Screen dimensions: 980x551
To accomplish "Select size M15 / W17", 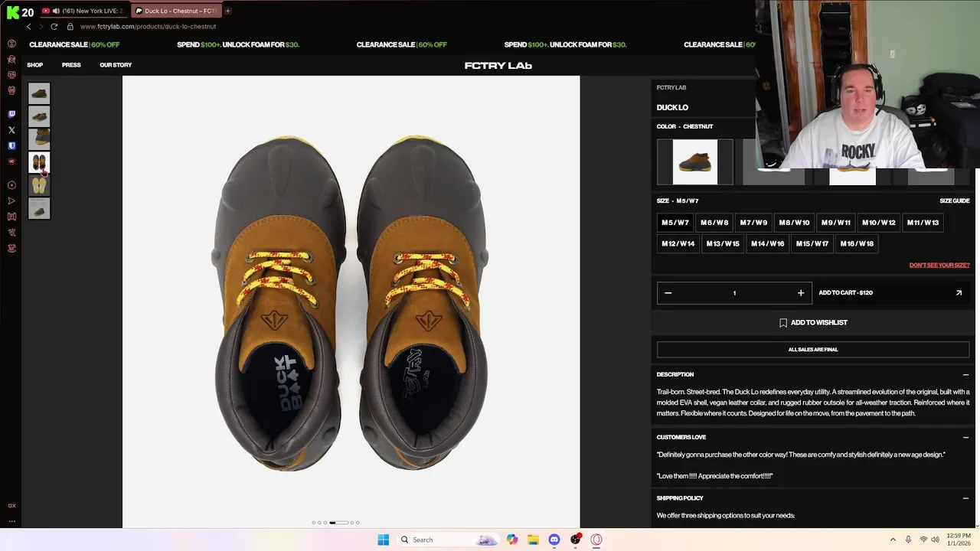I will pyautogui.click(x=812, y=243).
